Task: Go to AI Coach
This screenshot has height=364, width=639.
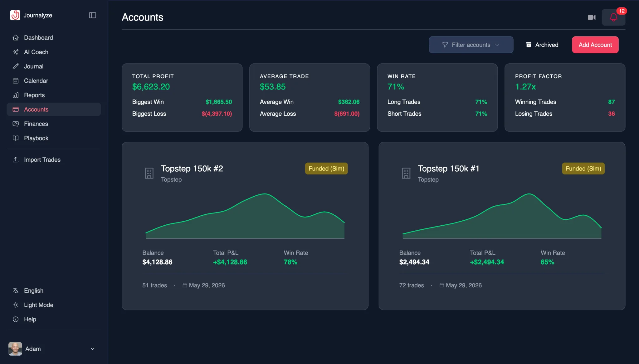Action: coord(54,52)
